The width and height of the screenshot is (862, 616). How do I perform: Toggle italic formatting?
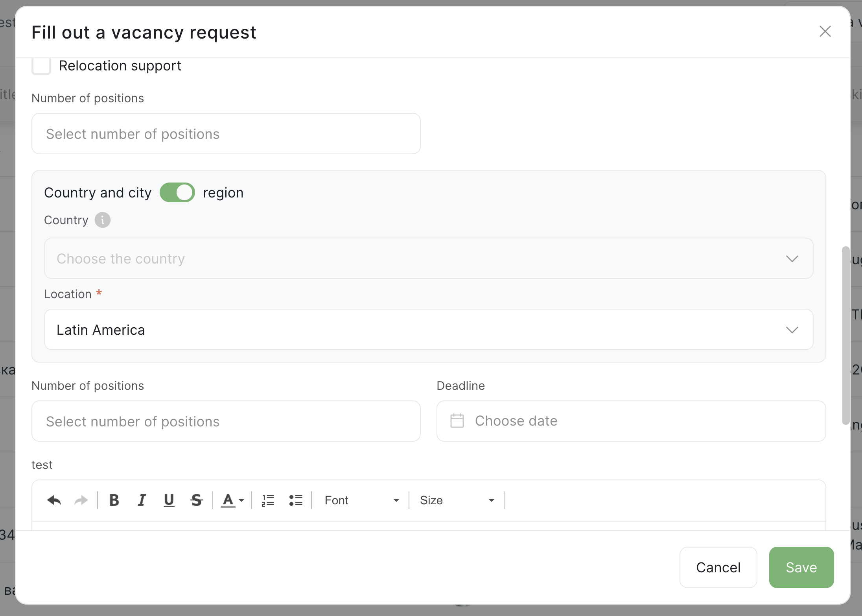[x=142, y=500]
